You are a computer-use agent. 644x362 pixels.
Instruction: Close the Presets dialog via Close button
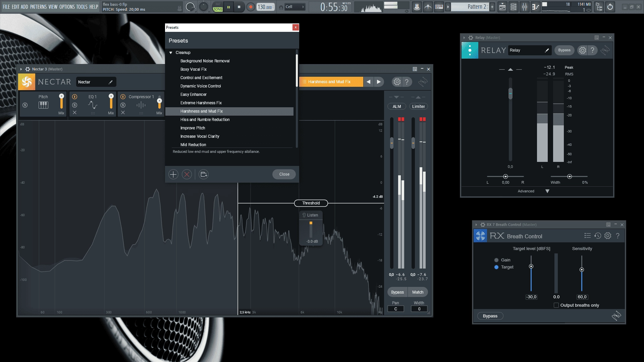pos(284,174)
